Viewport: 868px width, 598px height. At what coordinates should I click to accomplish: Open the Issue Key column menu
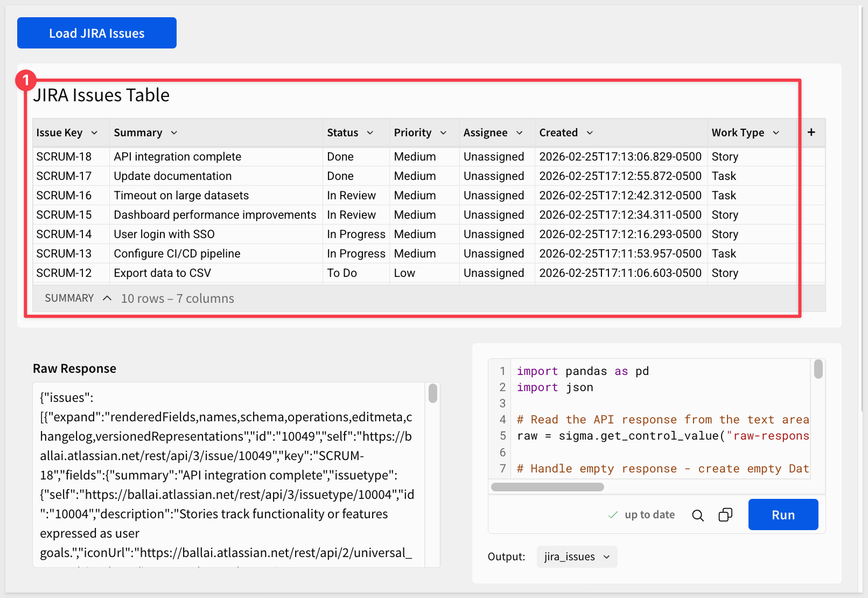click(94, 133)
